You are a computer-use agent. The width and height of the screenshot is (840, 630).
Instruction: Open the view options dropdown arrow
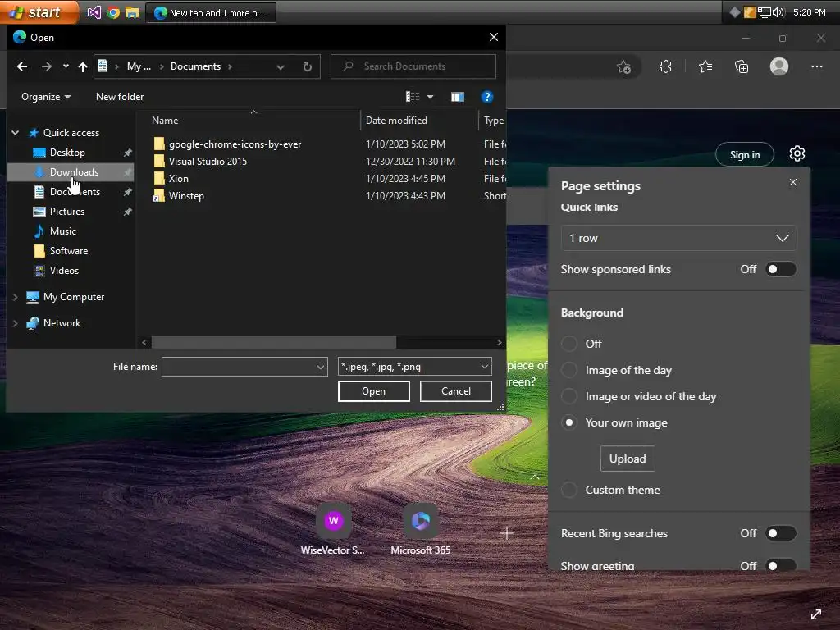(x=430, y=97)
